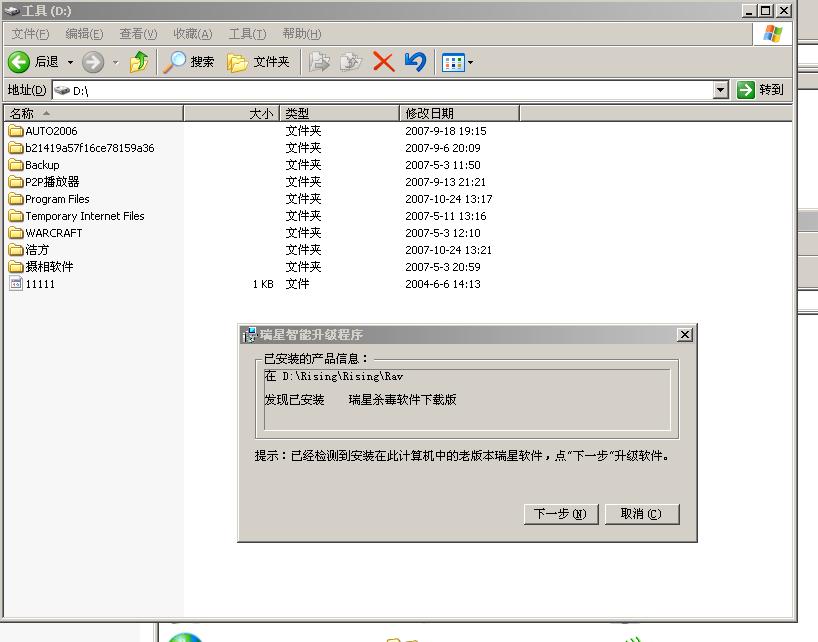This screenshot has height=642, width=818.
Task: Click 下一步(N) to upgrade Rising
Action: [561, 514]
